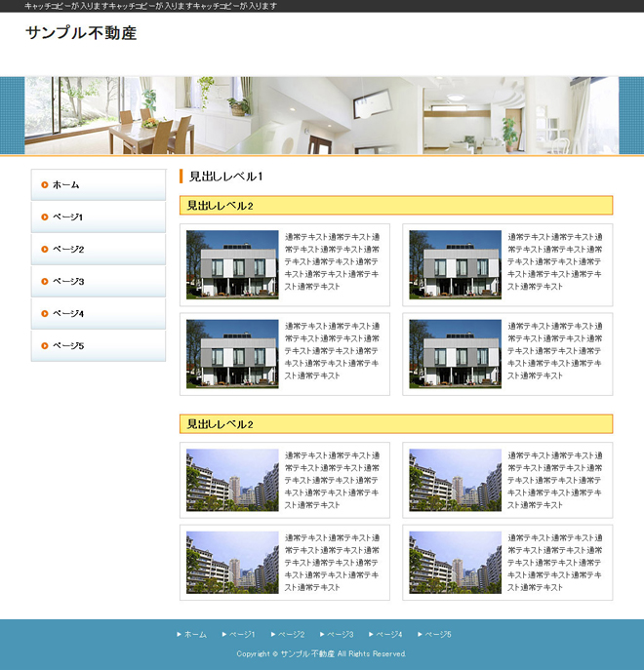
Task: Click the orange bullet icon beside ページ2
Action: [45, 249]
